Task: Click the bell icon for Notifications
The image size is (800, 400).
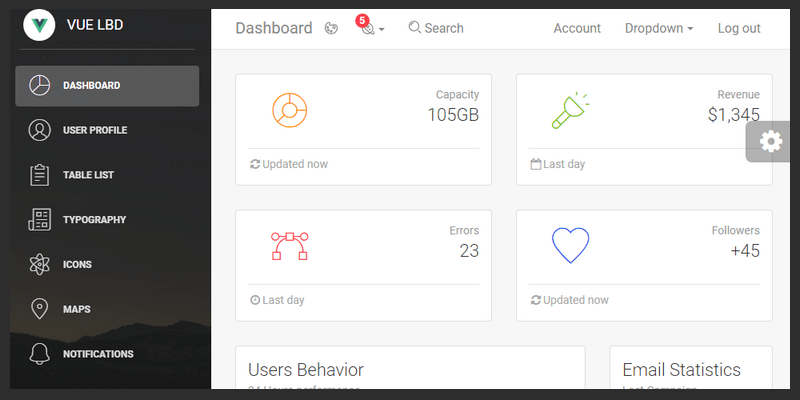Action: tap(40, 354)
